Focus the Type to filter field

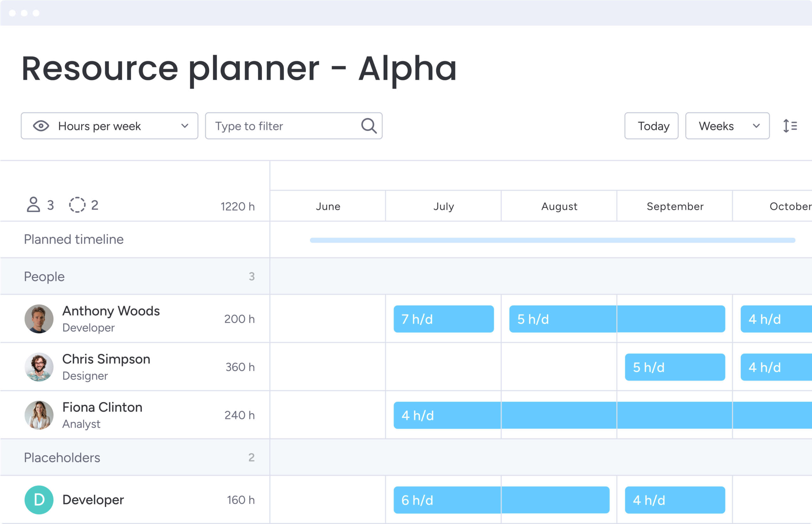(x=283, y=126)
